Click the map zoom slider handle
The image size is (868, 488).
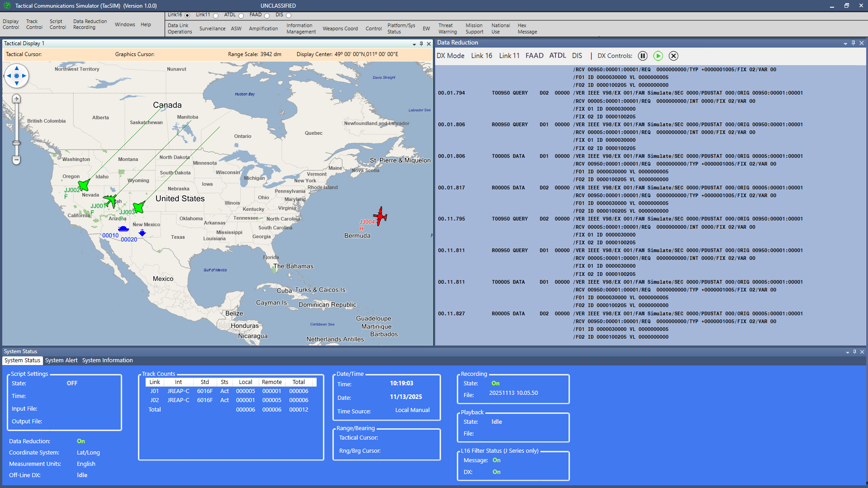[x=16, y=143]
